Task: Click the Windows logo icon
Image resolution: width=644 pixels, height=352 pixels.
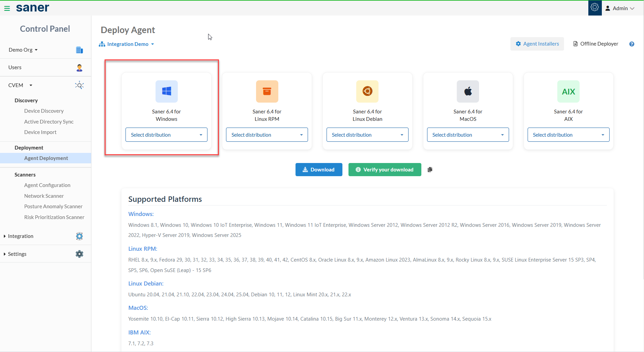Action: [x=167, y=91]
